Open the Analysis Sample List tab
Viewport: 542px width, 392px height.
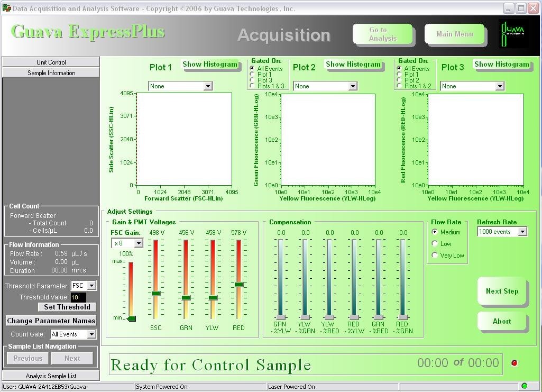pyautogui.click(x=51, y=376)
